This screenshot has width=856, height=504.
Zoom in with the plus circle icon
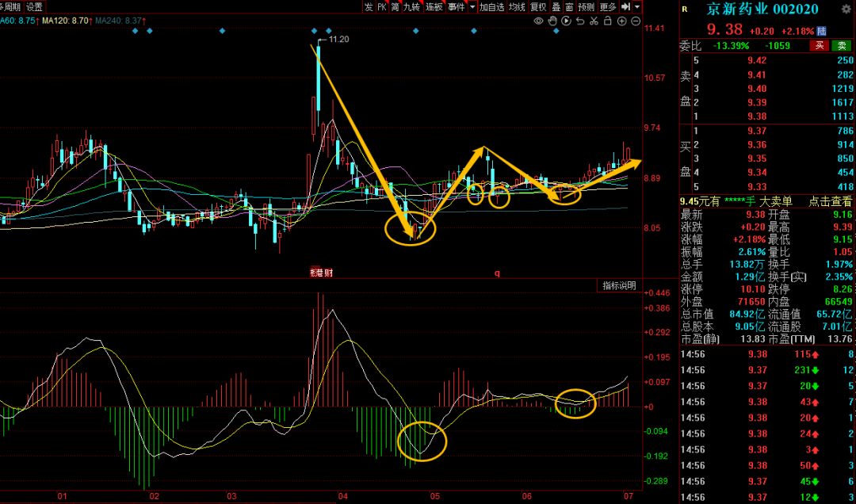pos(623,21)
